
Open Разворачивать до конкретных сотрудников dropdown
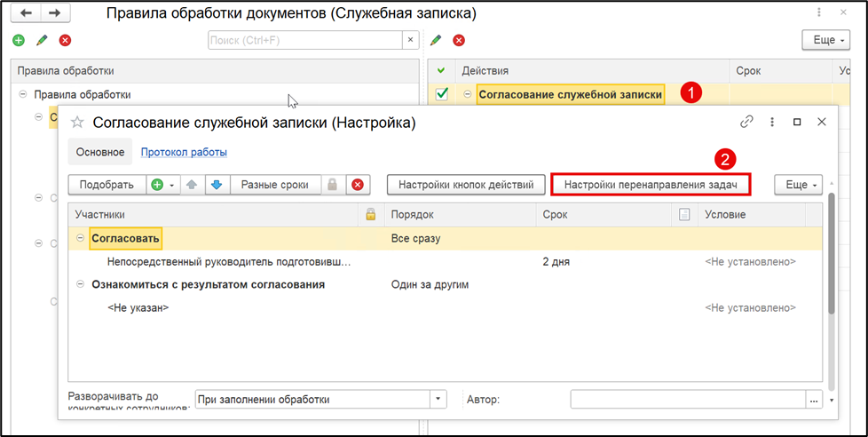[438, 400]
